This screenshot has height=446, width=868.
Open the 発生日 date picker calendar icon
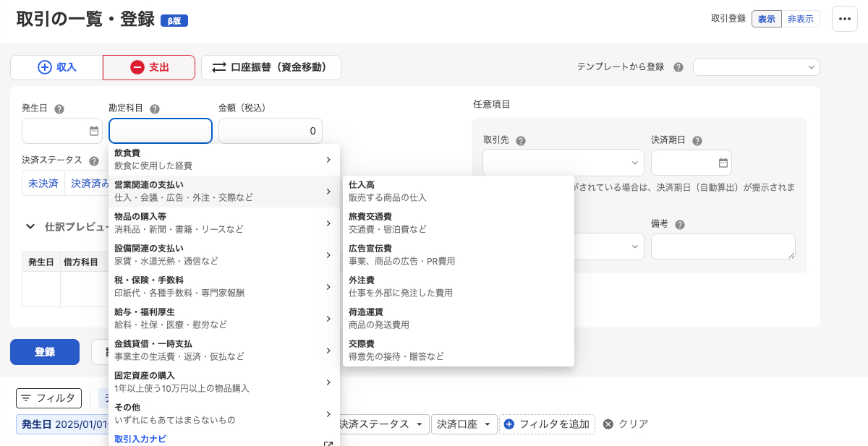[x=93, y=131]
